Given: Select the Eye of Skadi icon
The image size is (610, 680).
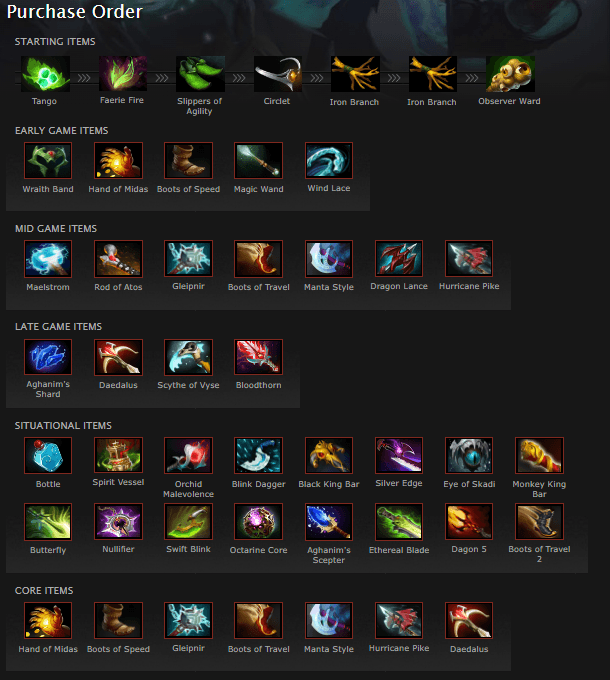Looking at the screenshot, I should (x=469, y=455).
